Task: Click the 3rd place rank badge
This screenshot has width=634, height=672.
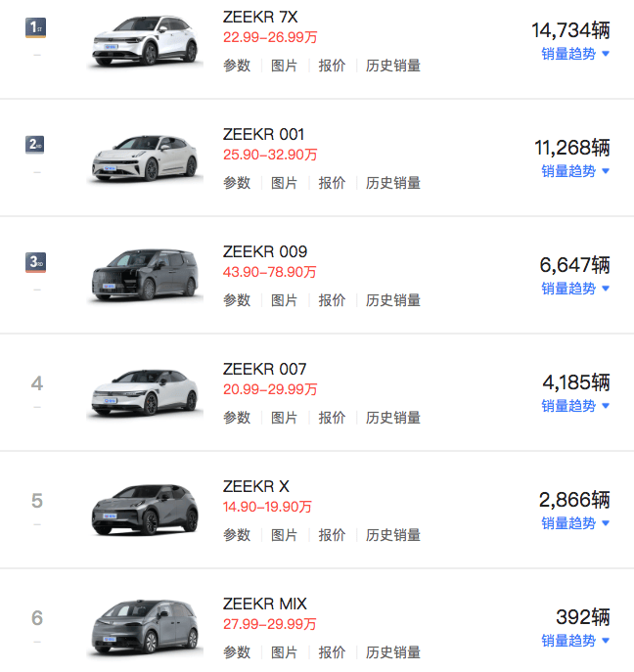Action: click(x=35, y=262)
